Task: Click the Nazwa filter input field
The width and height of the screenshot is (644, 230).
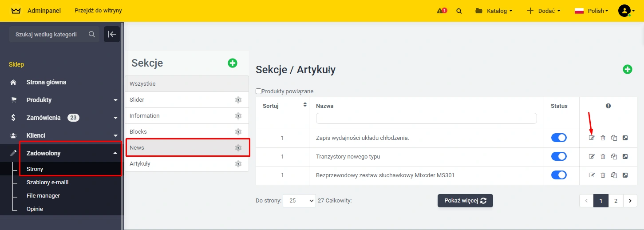Action: 426,118
